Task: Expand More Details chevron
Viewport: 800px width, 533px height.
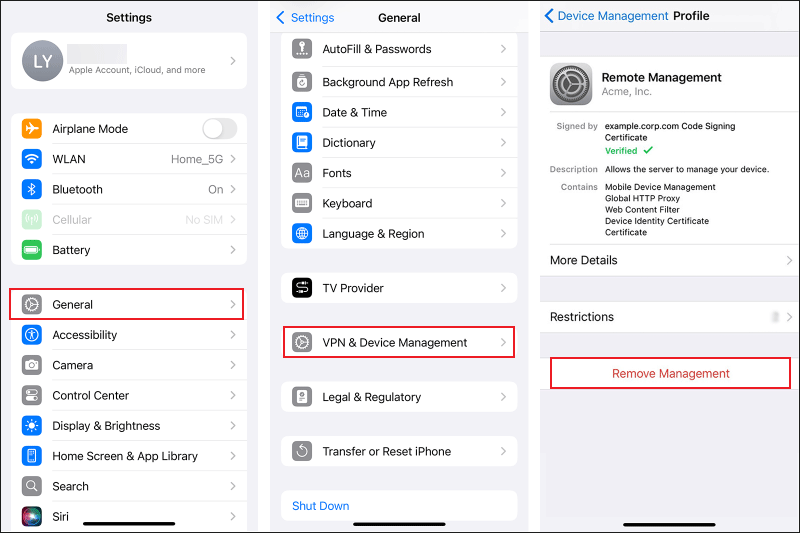Action: click(x=789, y=260)
